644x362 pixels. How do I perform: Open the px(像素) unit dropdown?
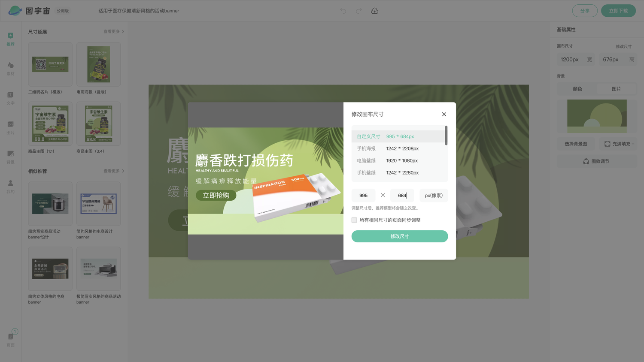(x=434, y=195)
